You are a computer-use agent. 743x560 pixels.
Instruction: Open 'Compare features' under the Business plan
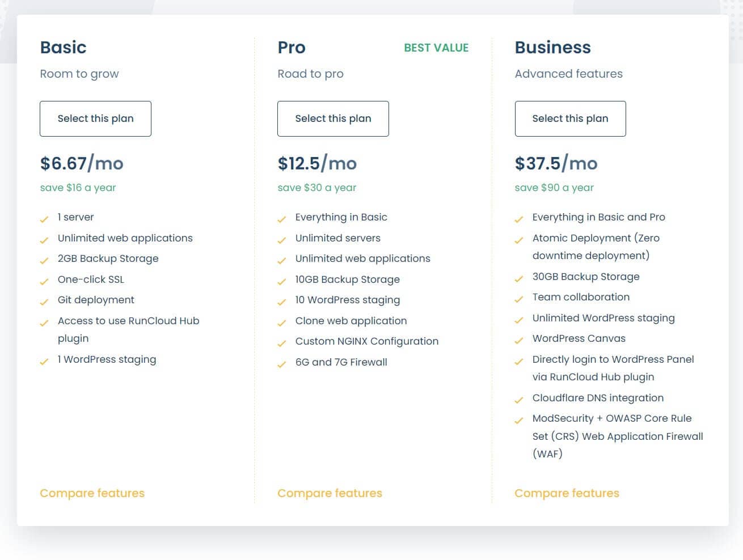pyautogui.click(x=567, y=493)
